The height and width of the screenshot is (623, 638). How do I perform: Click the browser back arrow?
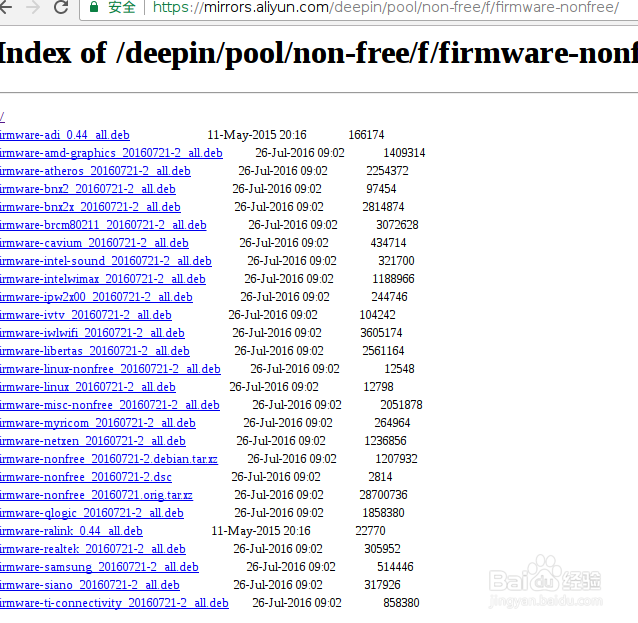click(5, 7)
